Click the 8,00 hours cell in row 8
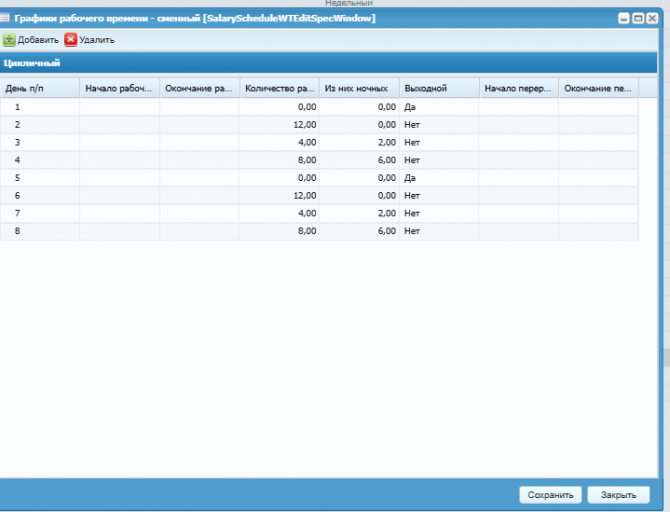Screen dimensions: 670x512 [x=279, y=231]
